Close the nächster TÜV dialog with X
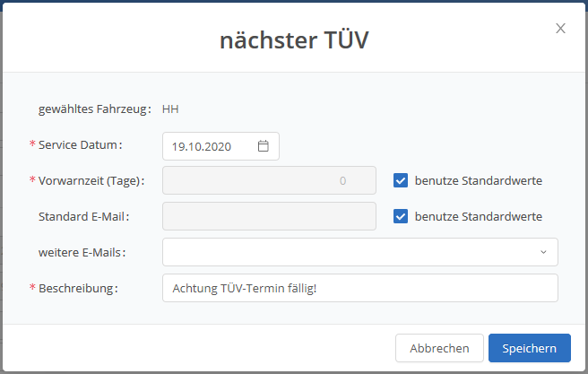Image resolution: width=588 pixels, height=374 pixels. click(560, 29)
